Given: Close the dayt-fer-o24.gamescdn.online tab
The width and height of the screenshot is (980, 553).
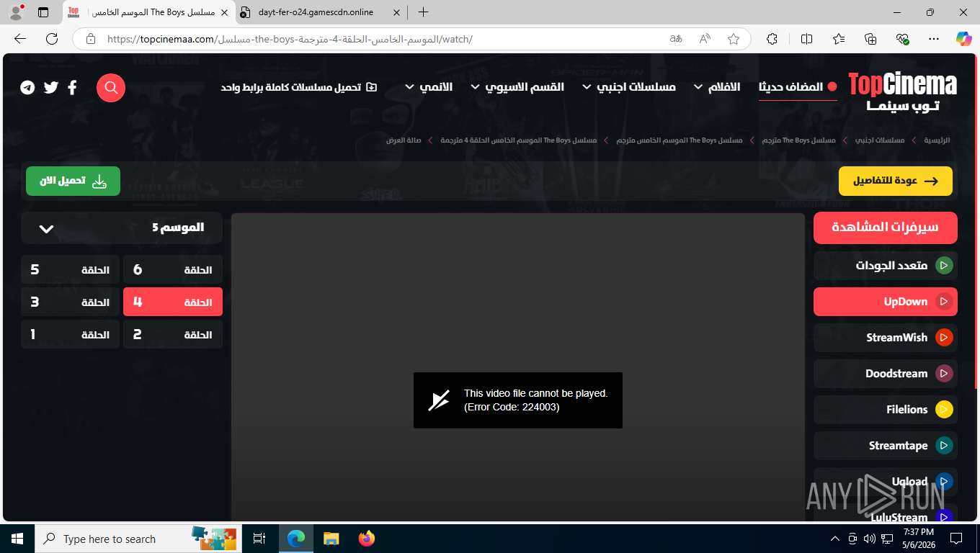Looking at the screenshot, I should (396, 12).
